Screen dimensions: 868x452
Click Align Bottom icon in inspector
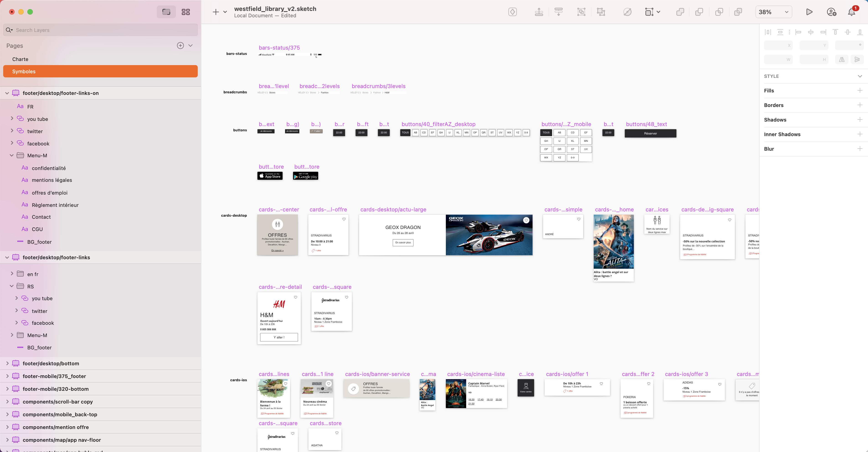click(860, 32)
